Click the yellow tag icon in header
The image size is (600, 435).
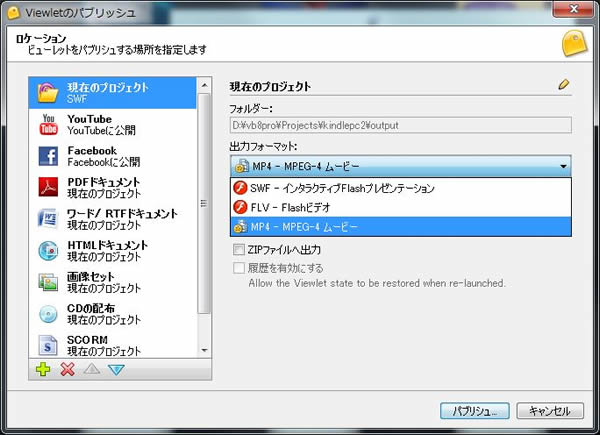click(x=574, y=43)
